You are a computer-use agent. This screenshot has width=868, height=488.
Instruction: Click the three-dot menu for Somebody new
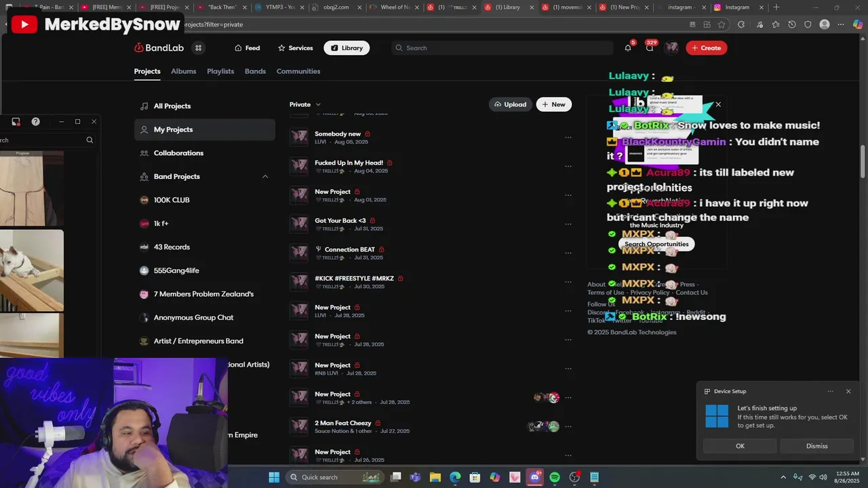[x=568, y=138]
